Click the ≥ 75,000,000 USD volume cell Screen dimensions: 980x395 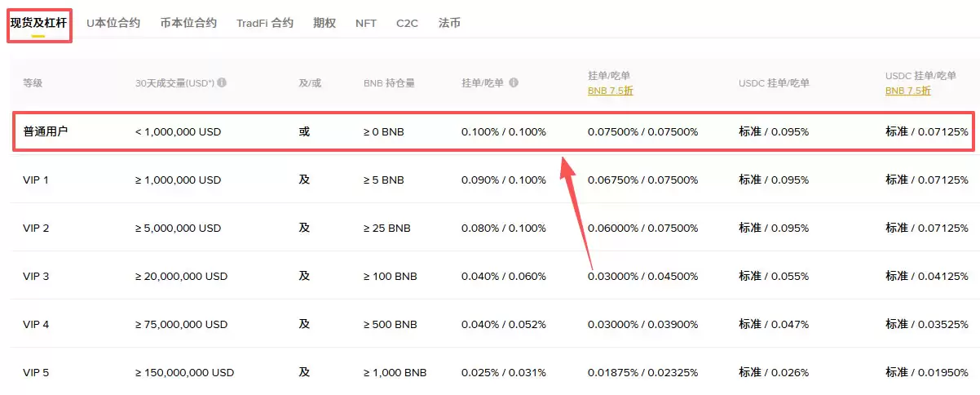tap(181, 324)
